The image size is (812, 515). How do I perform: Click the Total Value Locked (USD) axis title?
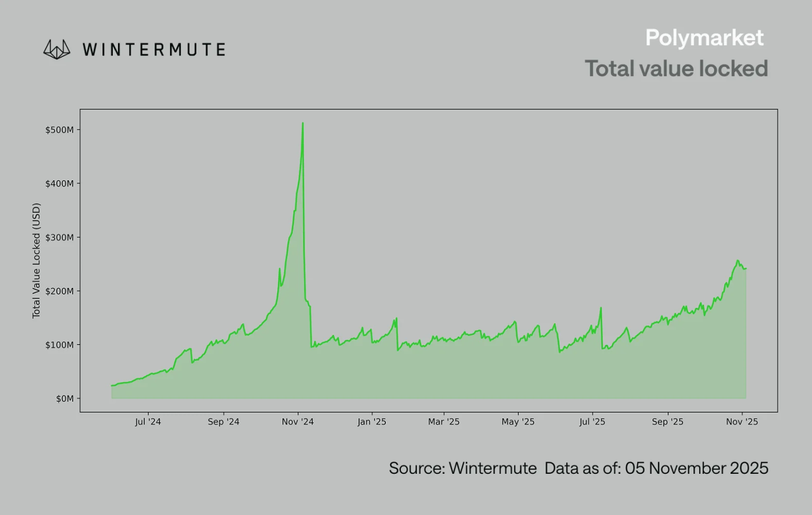coord(37,260)
